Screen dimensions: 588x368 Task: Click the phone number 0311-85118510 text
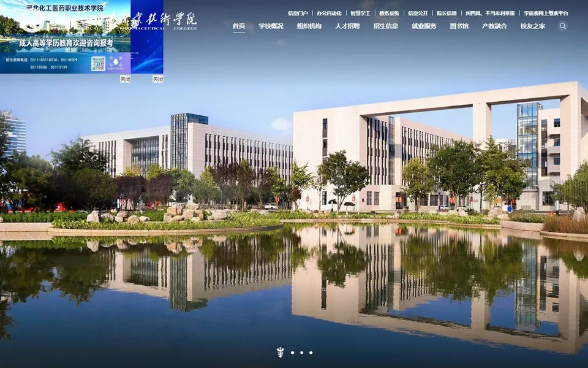[x=44, y=59]
